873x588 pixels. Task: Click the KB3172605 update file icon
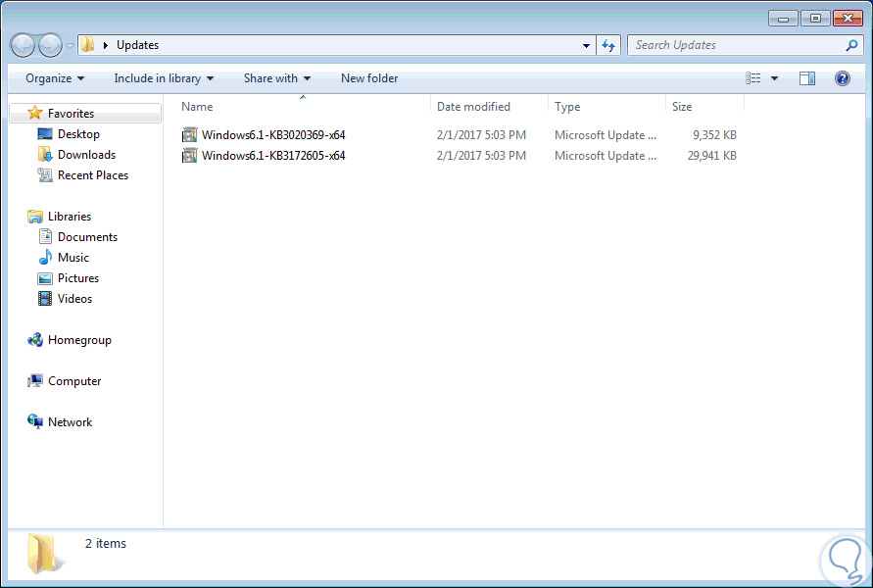[189, 156]
